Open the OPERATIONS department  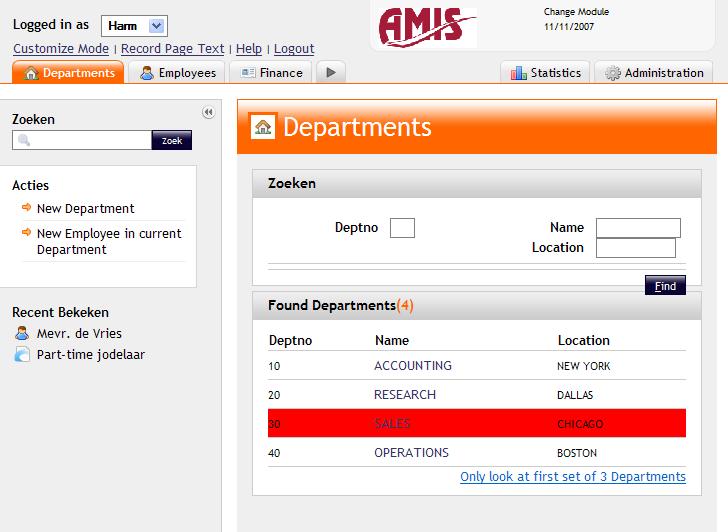pos(411,453)
